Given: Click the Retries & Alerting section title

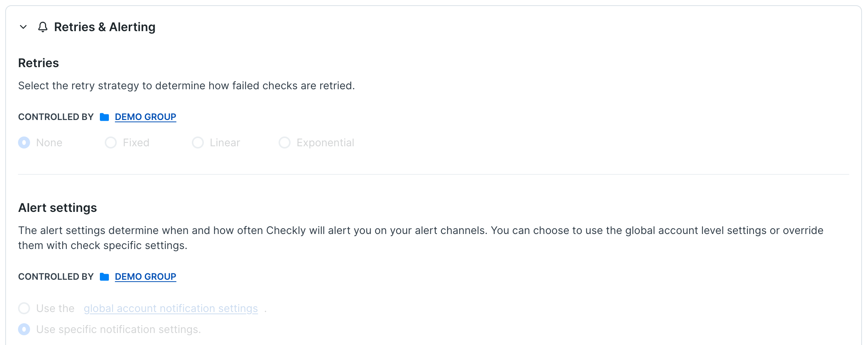Looking at the screenshot, I should click(105, 27).
